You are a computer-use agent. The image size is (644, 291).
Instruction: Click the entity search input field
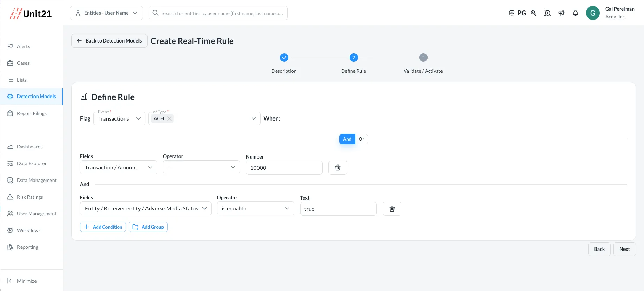pos(218,13)
